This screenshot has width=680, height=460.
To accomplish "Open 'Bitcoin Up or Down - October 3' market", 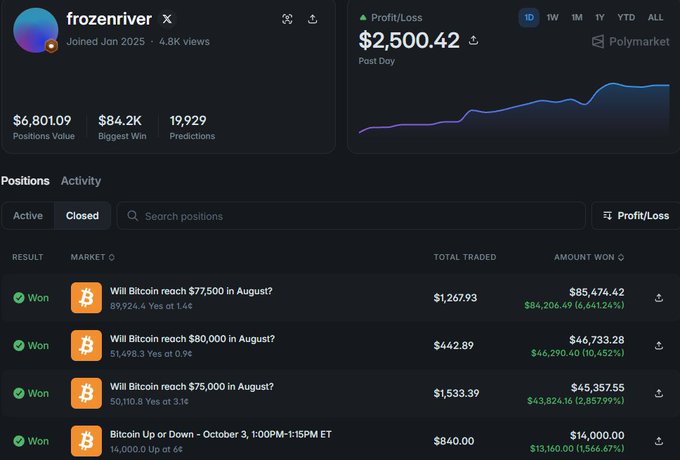I will coord(221,434).
